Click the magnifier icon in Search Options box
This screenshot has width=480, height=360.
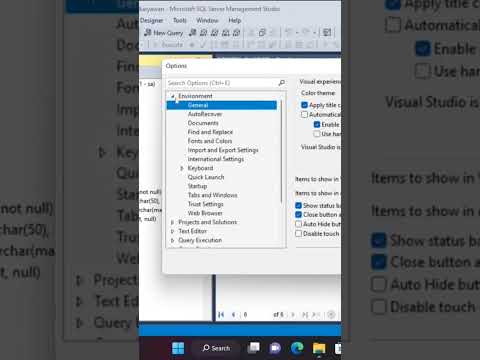tap(281, 83)
